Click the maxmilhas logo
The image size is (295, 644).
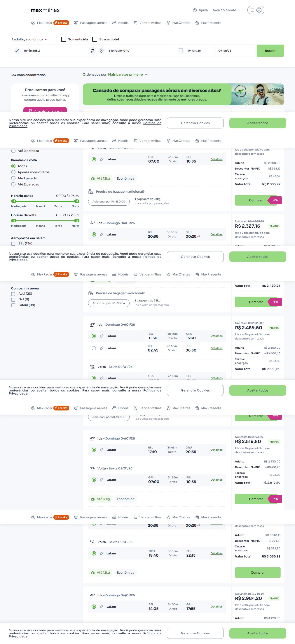tap(45, 10)
